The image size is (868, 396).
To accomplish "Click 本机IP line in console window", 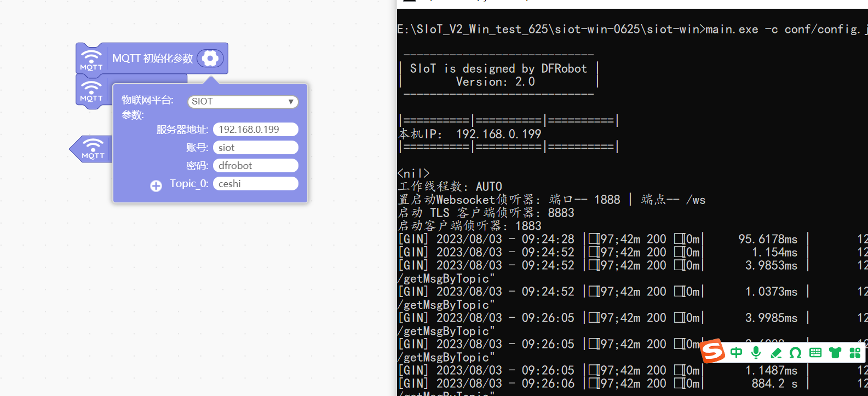I will pos(470,134).
